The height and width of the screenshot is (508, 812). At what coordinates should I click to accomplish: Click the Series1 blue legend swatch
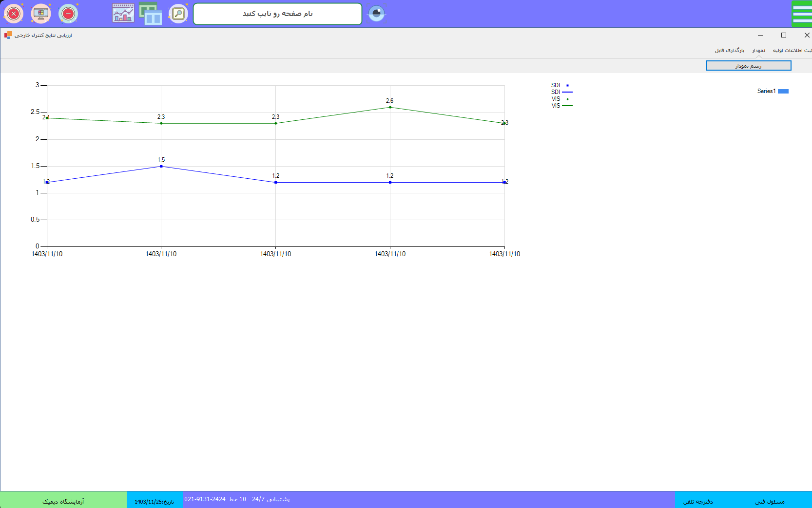pyautogui.click(x=783, y=92)
